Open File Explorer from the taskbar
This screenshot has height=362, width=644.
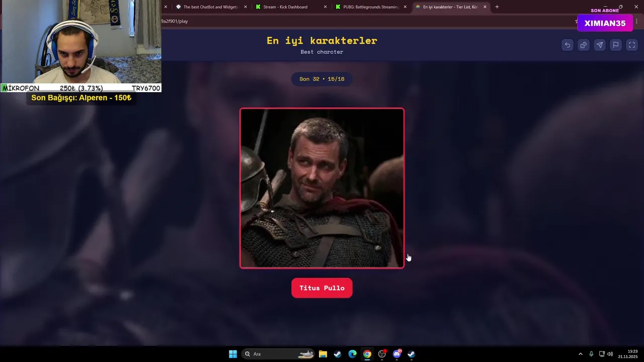[x=323, y=354]
